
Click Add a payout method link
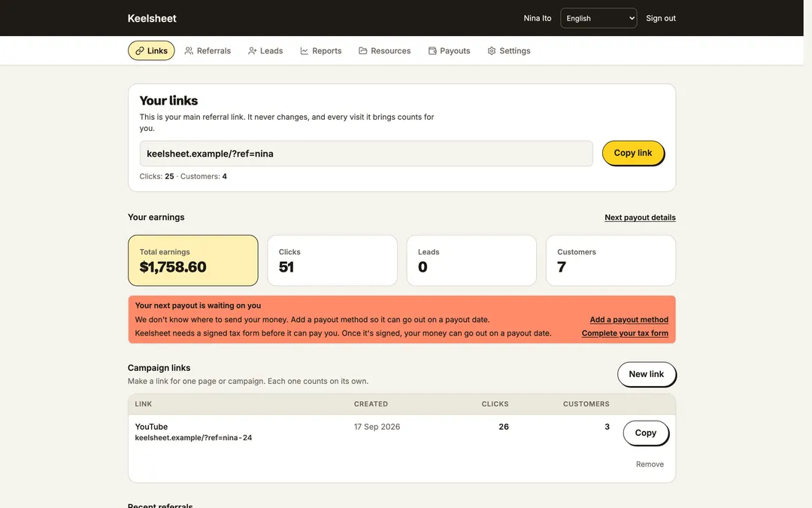point(629,319)
